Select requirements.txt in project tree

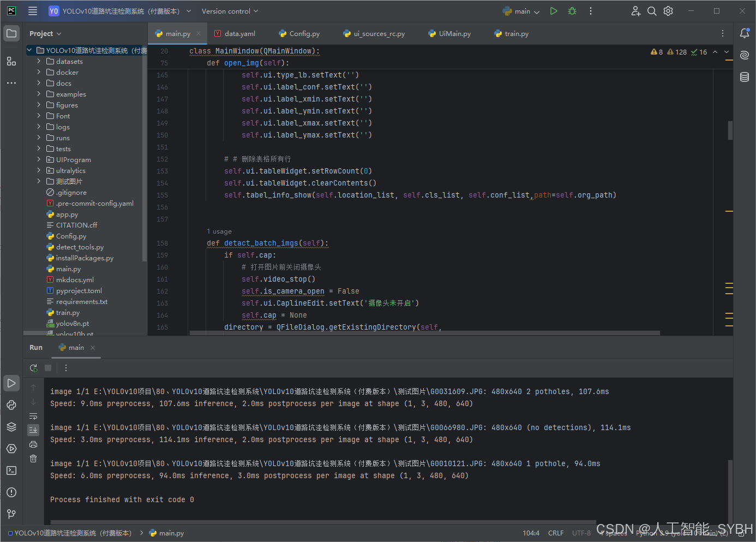[82, 301]
